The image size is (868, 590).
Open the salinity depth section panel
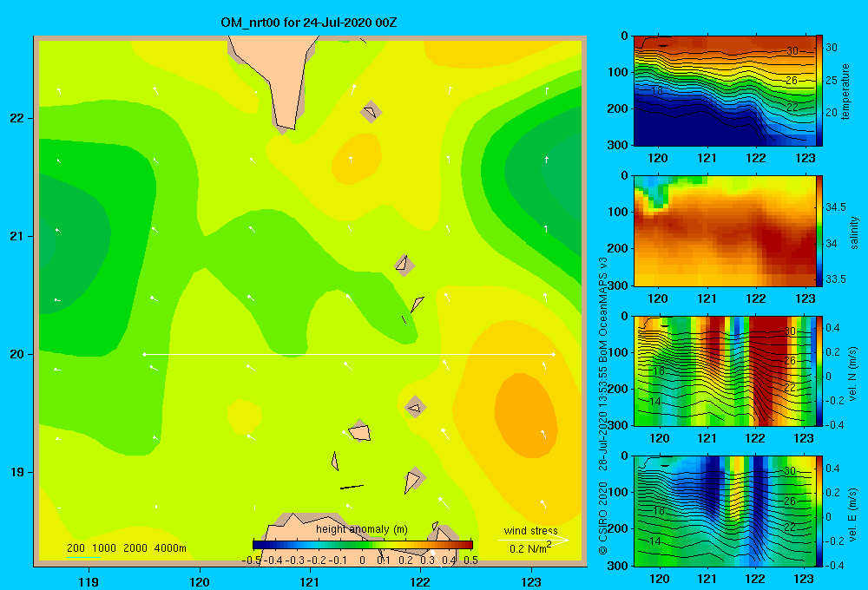click(725, 231)
